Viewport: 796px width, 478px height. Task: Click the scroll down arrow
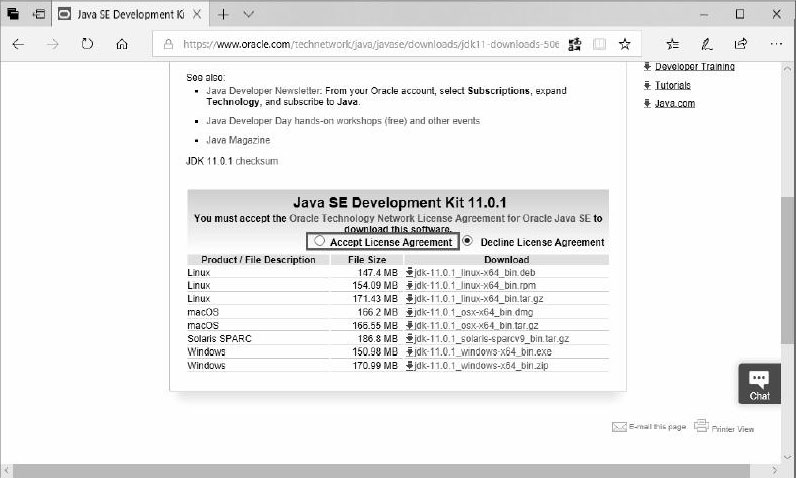point(787,457)
